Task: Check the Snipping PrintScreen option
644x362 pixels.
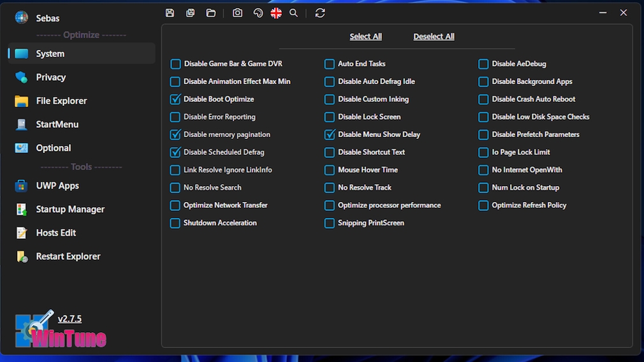Action: pyautogui.click(x=330, y=223)
